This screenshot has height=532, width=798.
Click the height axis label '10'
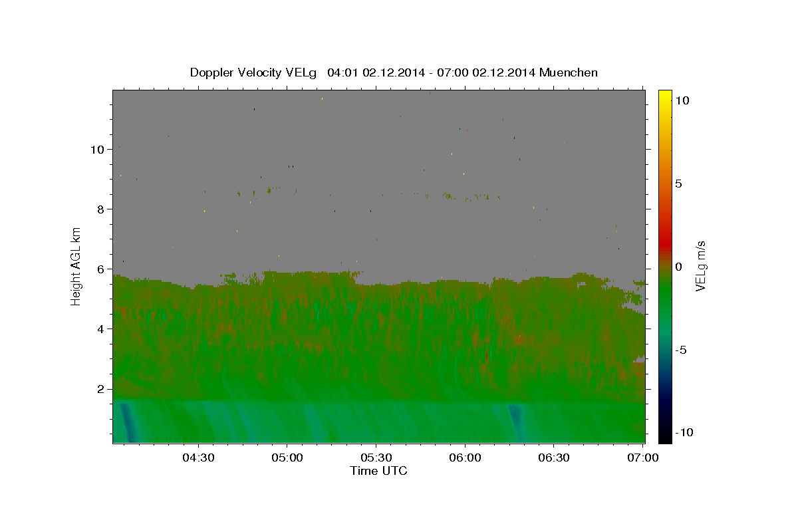[98, 149]
